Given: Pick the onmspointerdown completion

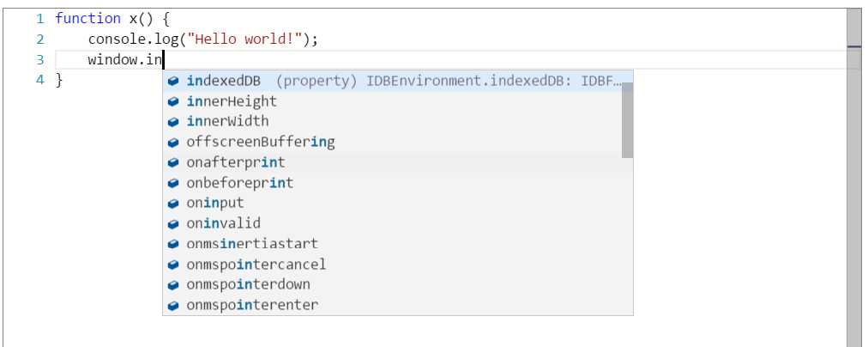Looking at the screenshot, I should coord(392,285).
